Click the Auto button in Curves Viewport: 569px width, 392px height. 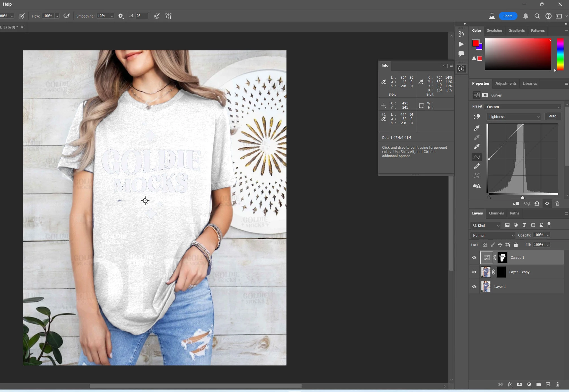click(552, 116)
